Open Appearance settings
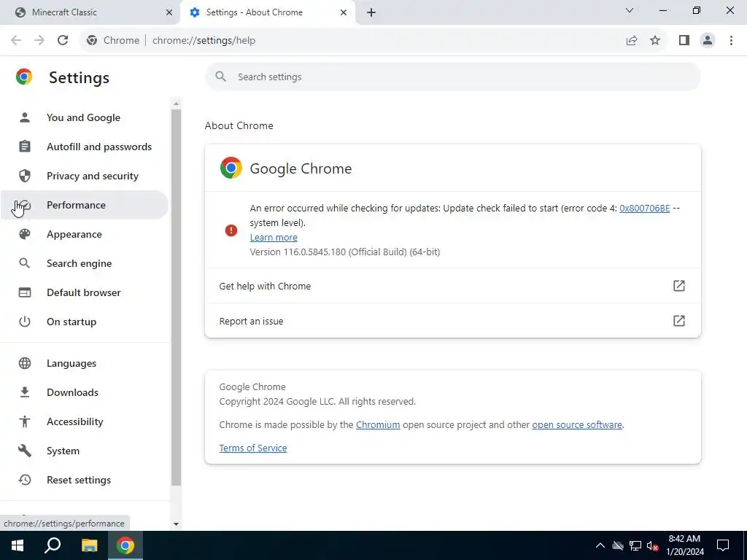The image size is (747, 560). (x=83, y=234)
